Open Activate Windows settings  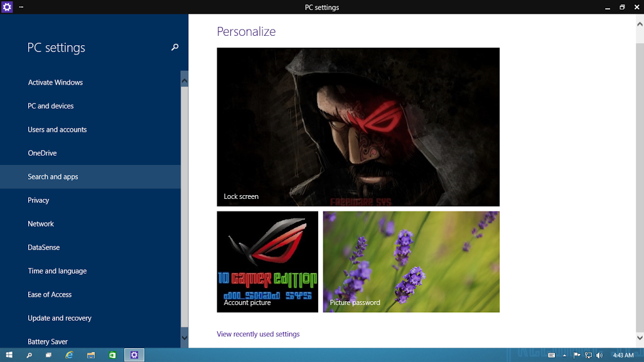tap(90, 82)
